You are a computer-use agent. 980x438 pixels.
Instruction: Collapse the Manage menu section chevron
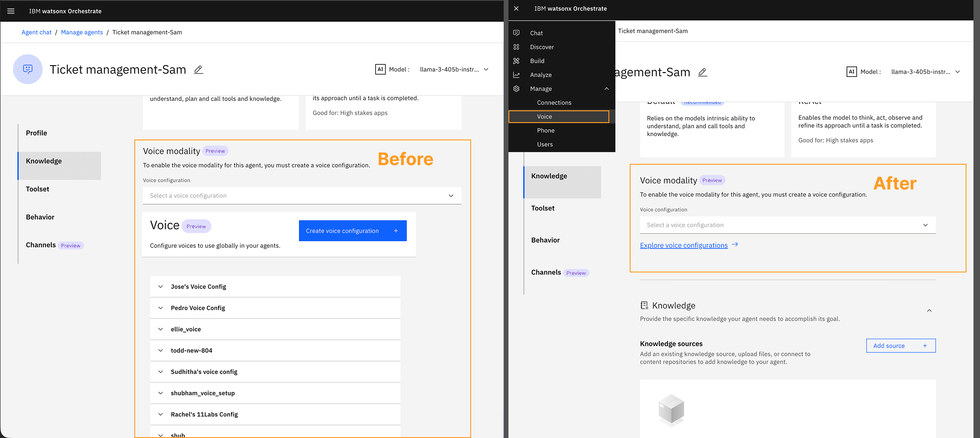[607, 89]
